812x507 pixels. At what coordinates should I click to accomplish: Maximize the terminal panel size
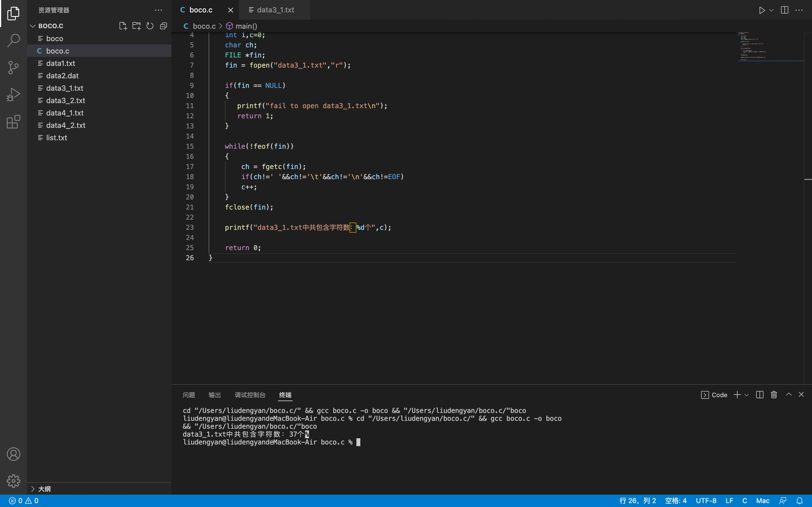pyautogui.click(x=789, y=395)
